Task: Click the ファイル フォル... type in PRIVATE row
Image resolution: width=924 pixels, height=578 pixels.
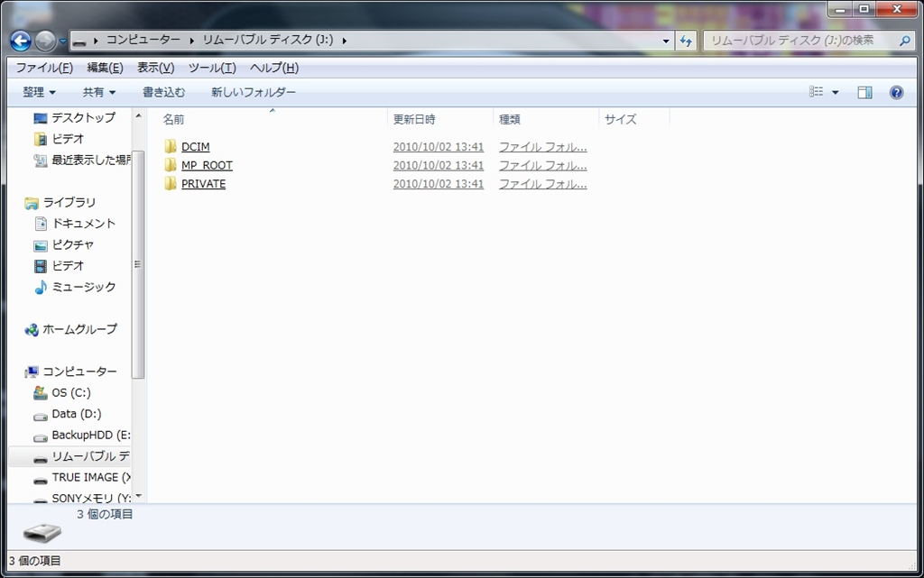Action: pyautogui.click(x=542, y=184)
